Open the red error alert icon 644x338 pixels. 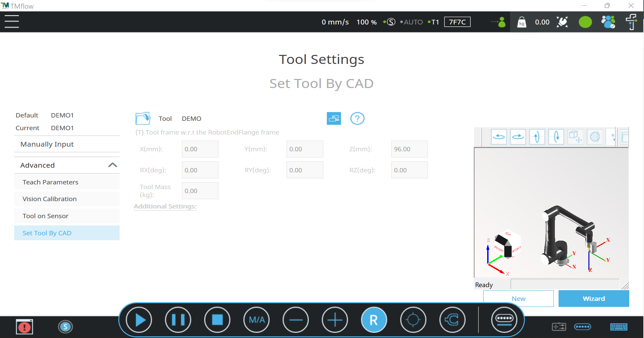(x=24, y=327)
